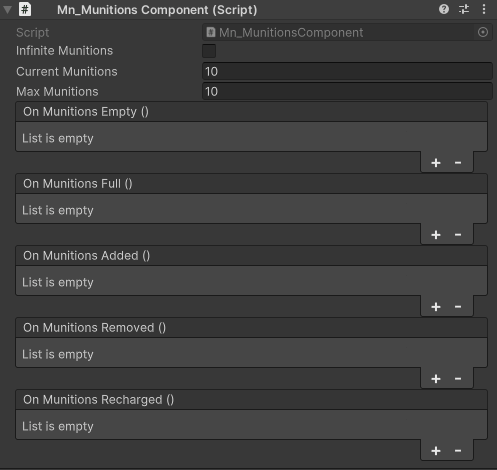The height and width of the screenshot is (470, 497).
Task: Click the C# script icon in header
Action: click(25, 9)
